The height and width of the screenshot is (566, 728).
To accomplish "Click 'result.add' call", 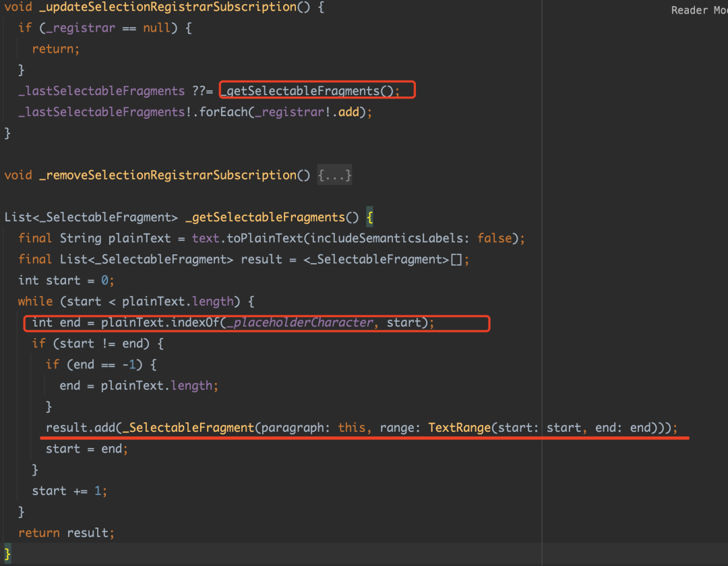I will 80,428.
